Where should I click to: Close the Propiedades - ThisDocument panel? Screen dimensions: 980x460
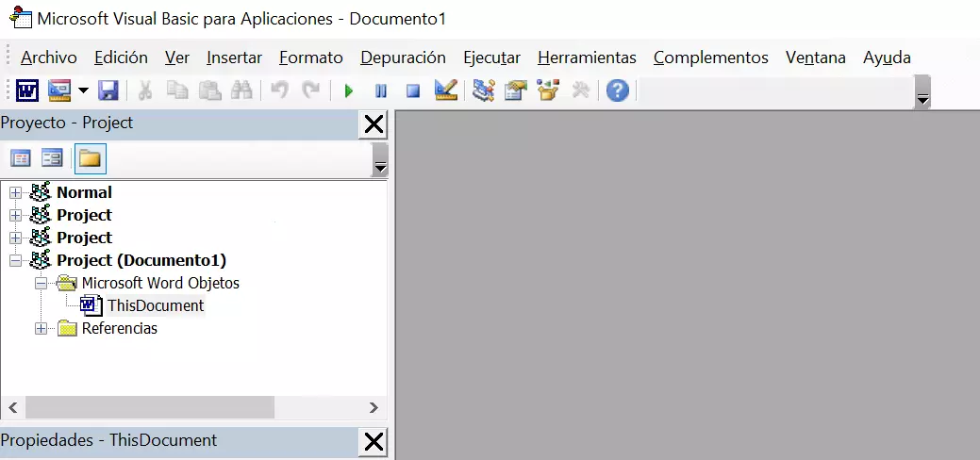(374, 442)
